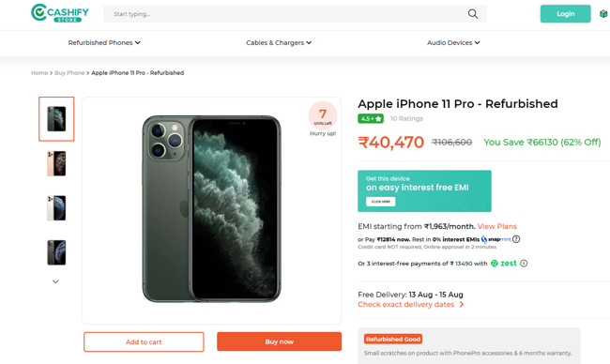
Task: Expand the Cables & Chargers menu
Action: 279,43
